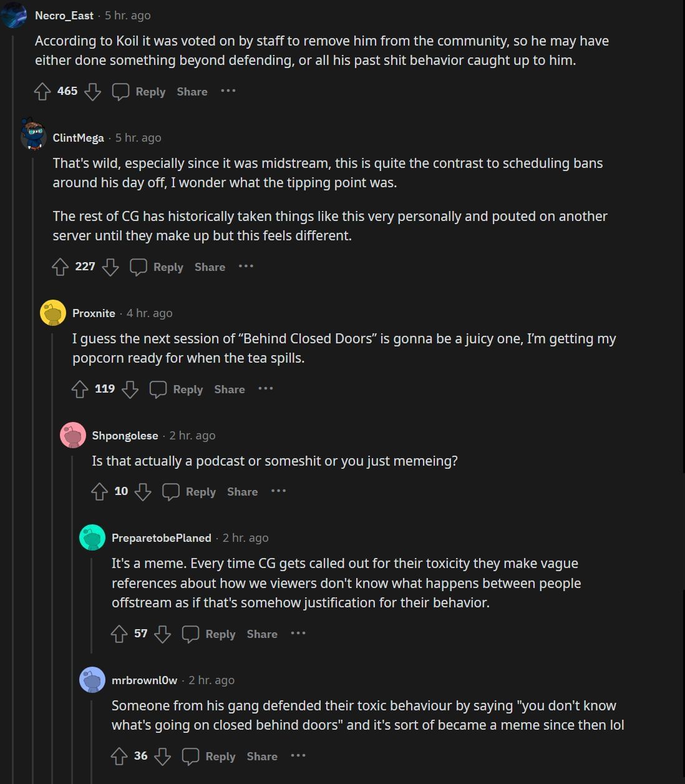Viewport: 685px width, 784px height.
Task: Upvote Necro_East's comment
Action: (42, 91)
